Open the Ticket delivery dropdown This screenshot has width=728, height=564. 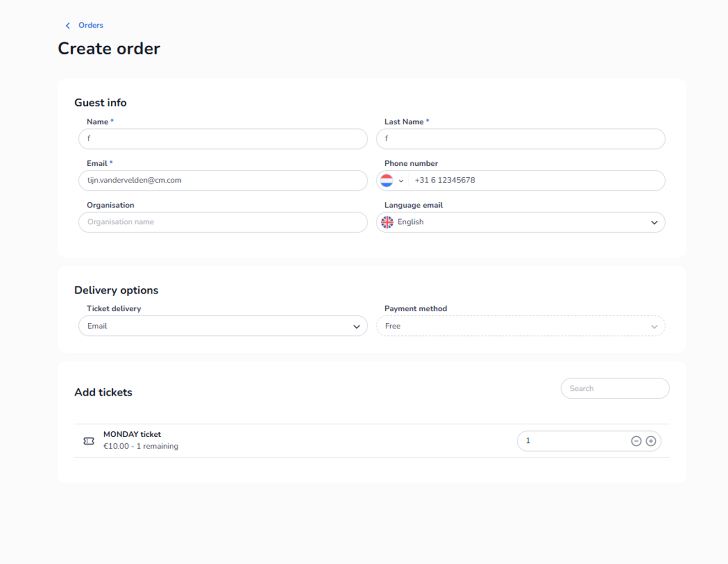(223, 326)
